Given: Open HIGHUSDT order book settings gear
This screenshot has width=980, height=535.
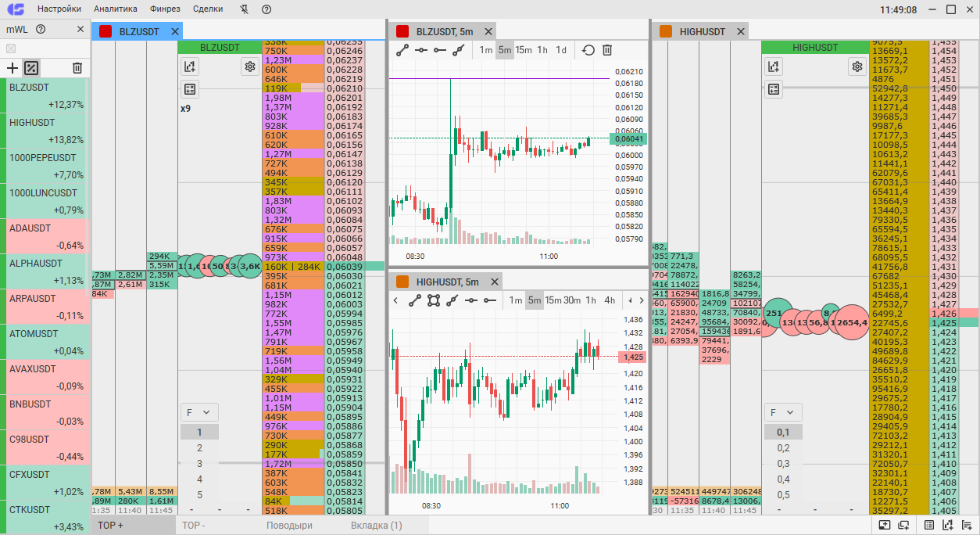Looking at the screenshot, I should (x=857, y=66).
